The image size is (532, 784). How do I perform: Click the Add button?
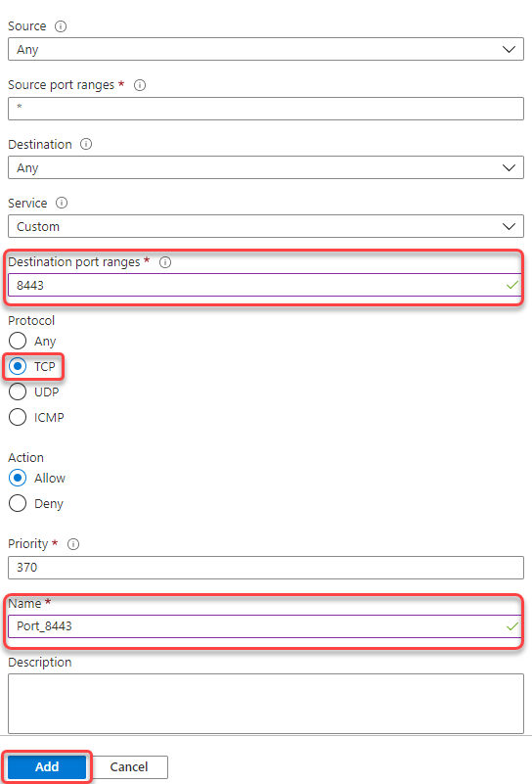click(x=47, y=767)
